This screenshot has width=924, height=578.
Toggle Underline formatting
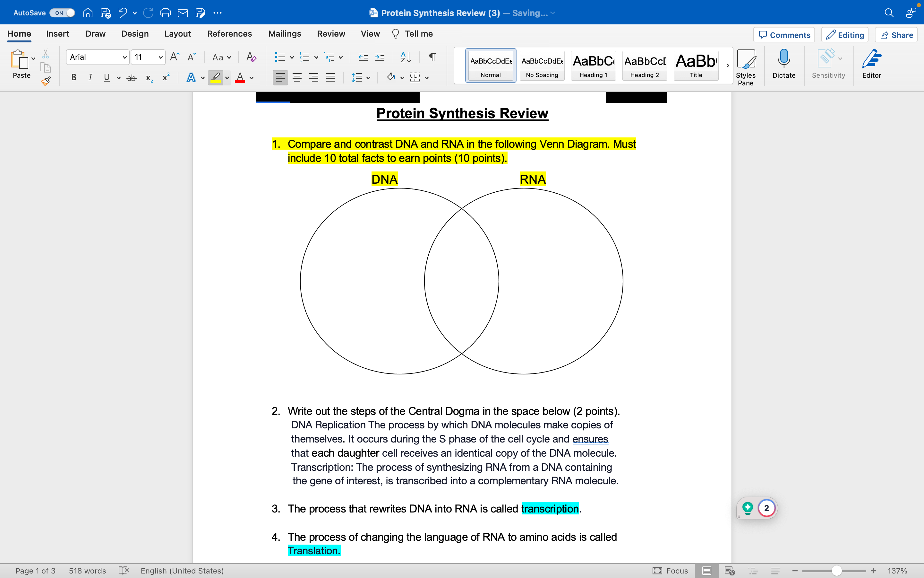click(x=107, y=78)
